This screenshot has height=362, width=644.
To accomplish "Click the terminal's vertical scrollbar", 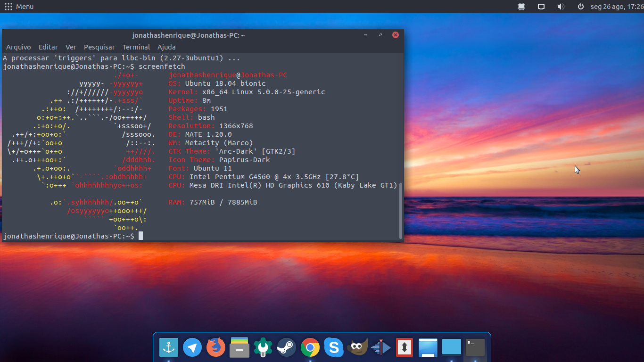I will pos(401,210).
